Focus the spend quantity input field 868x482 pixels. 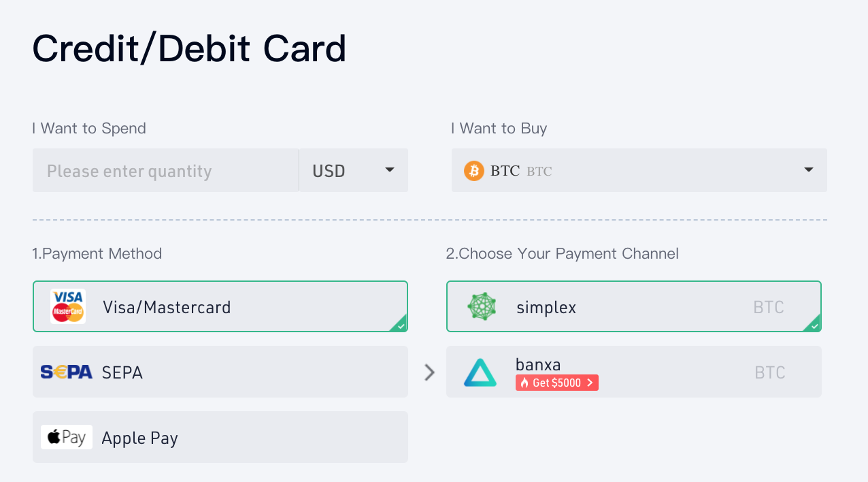165,170
